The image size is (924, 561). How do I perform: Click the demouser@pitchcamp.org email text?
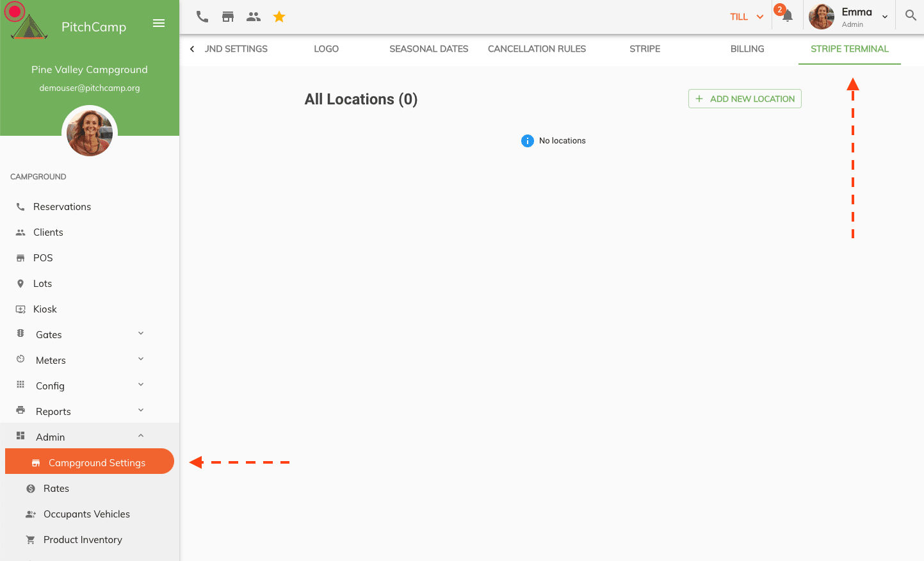click(x=90, y=88)
